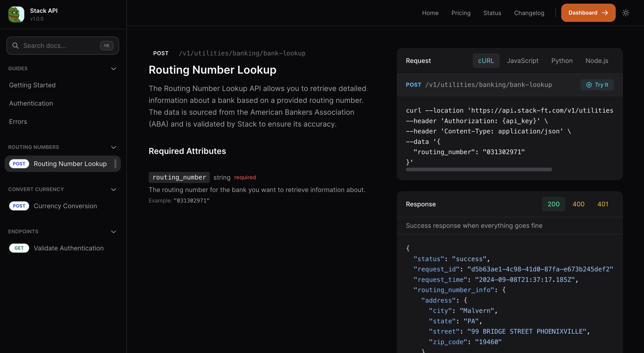
Task: Click the POST badge beside Routing Number Lookup
Action: 19,164
